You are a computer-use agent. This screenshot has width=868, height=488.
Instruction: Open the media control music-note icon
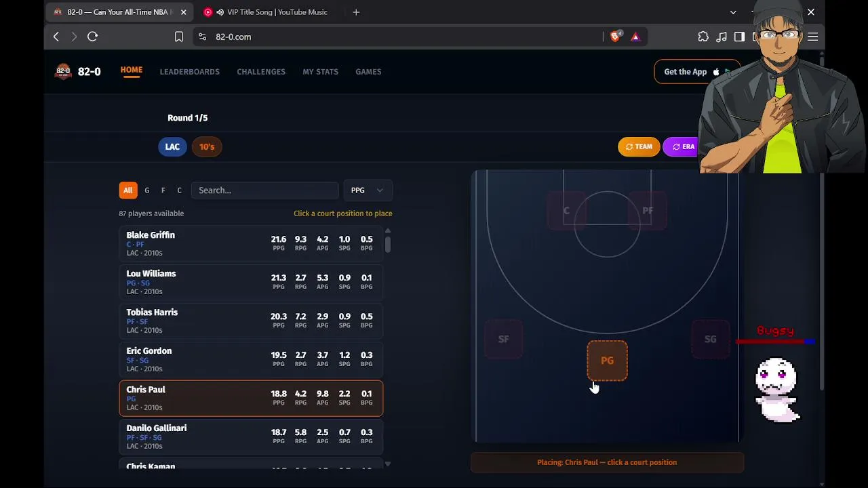pyautogui.click(x=722, y=37)
